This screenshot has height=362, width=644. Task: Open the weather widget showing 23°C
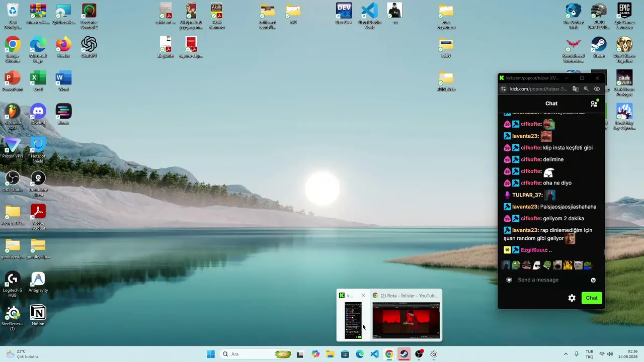22,354
